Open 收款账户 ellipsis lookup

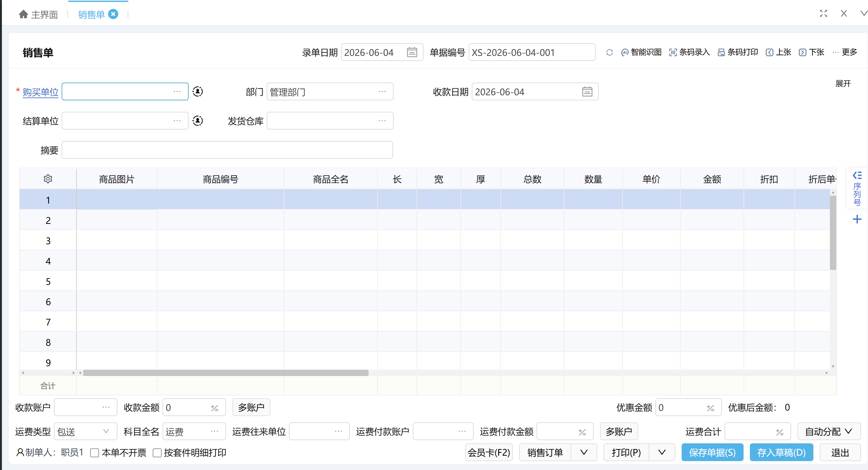106,407
